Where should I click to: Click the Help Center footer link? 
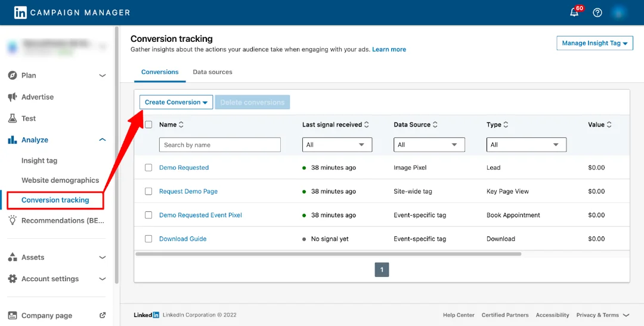(x=459, y=315)
